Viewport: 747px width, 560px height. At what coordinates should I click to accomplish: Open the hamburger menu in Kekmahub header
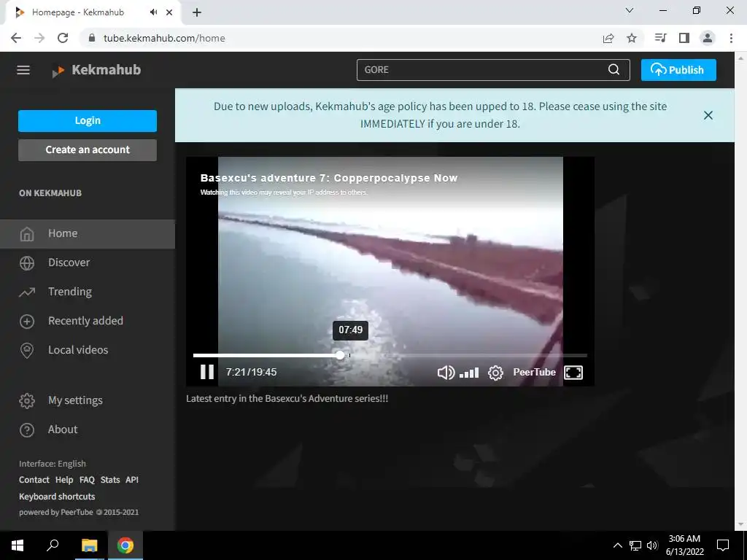click(23, 70)
